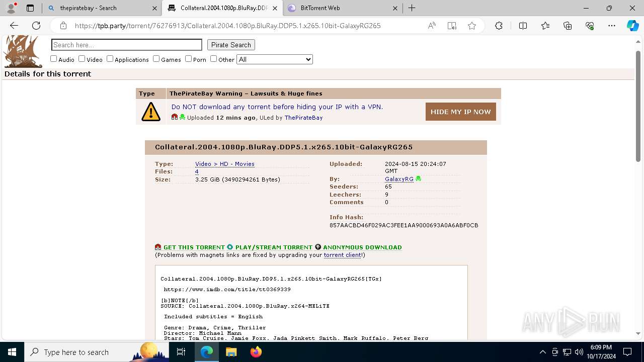Image resolution: width=644 pixels, height=362 pixels.
Task: Click the Pirate Bay ship logo
Action: pos(23,51)
